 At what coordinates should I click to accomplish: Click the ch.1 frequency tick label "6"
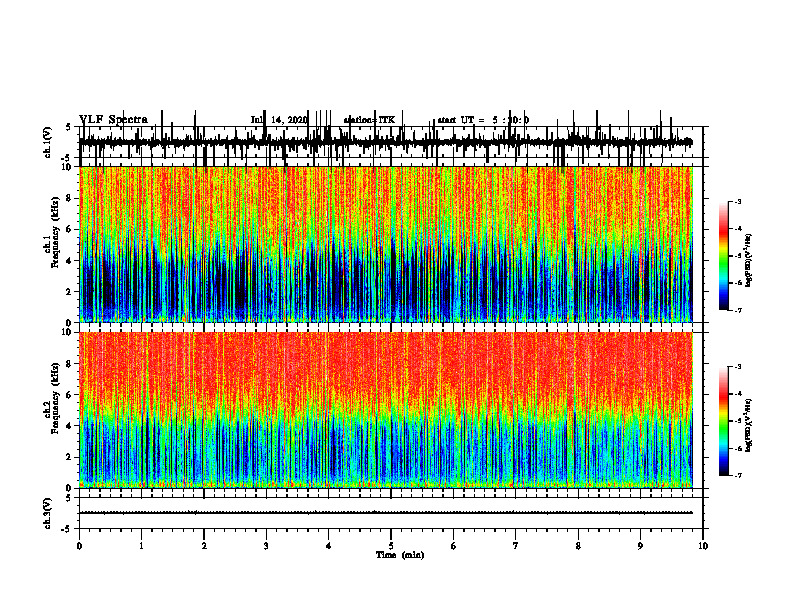click(69, 229)
